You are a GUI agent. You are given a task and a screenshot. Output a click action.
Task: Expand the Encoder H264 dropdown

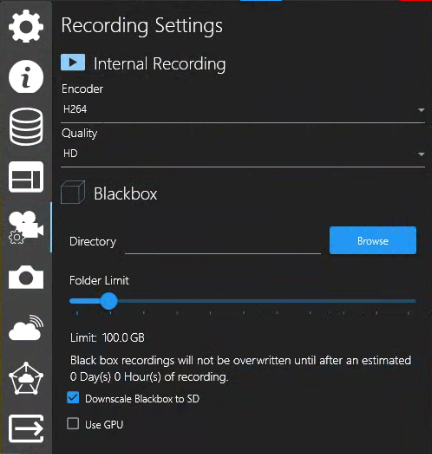pyautogui.click(x=243, y=109)
